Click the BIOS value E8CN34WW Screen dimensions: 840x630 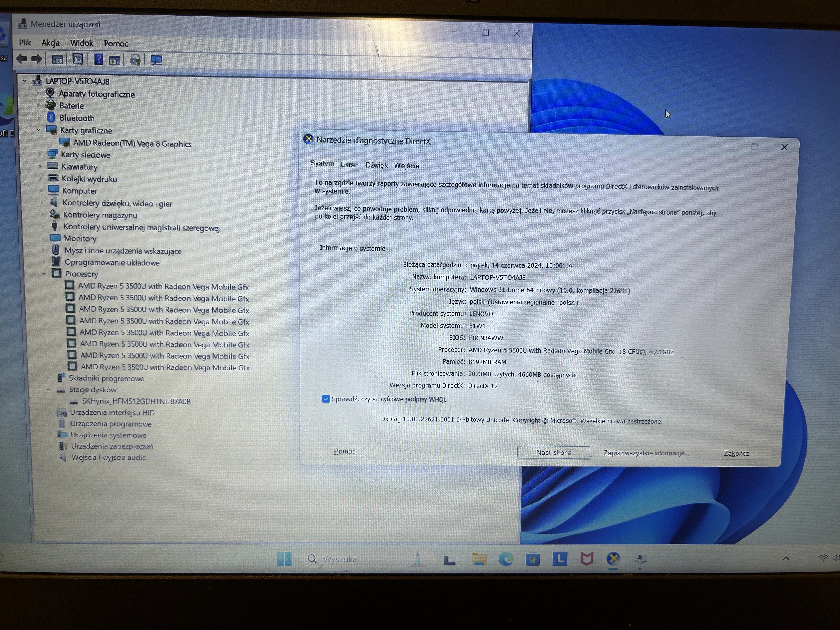pyautogui.click(x=486, y=337)
